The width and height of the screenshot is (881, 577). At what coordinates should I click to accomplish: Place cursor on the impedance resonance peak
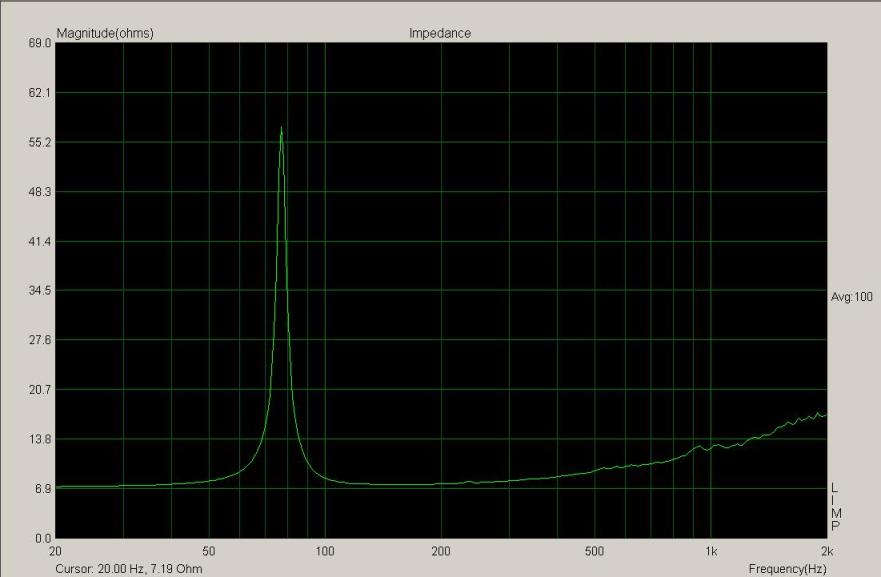(x=281, y=128)
